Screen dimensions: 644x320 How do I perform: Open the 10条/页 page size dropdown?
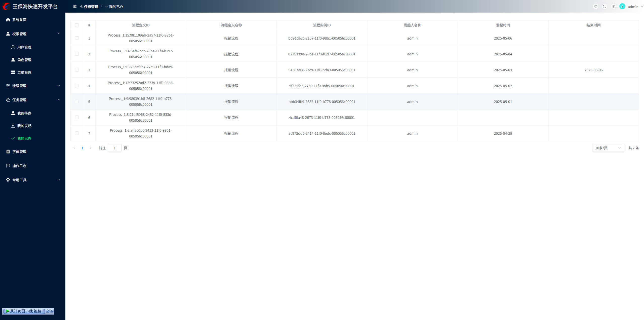pos(608,148)
